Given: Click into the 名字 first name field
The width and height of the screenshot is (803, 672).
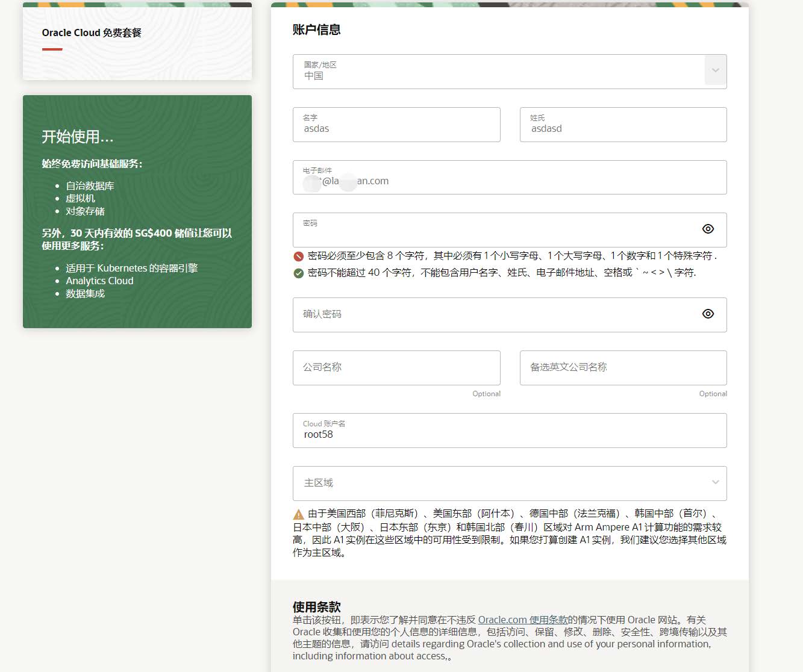Looking at the screenshot, I should (396, 125).
